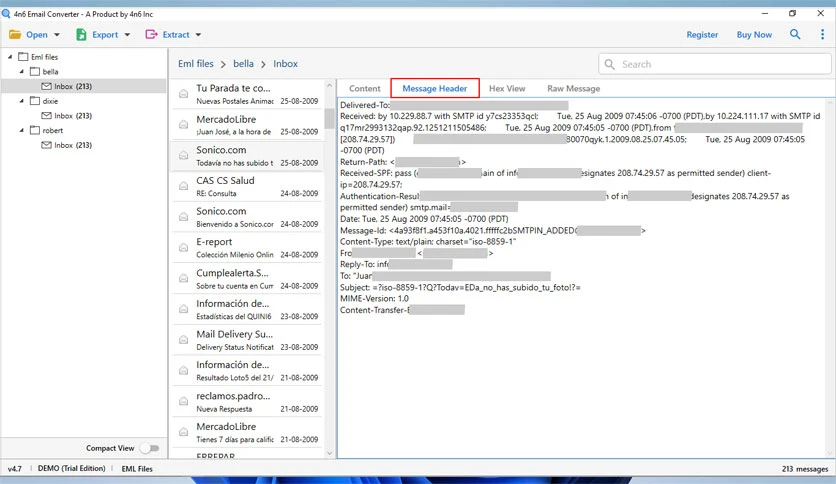Screen dimensions: 836x484
Task: Click the robert folder icon in tree
Action: [x=35, y=130]
